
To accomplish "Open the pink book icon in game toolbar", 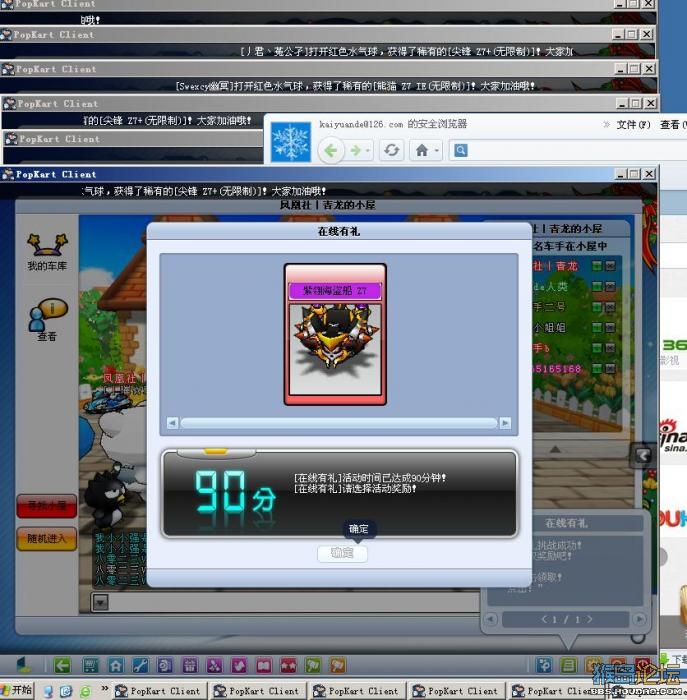I will coord(263,666).
